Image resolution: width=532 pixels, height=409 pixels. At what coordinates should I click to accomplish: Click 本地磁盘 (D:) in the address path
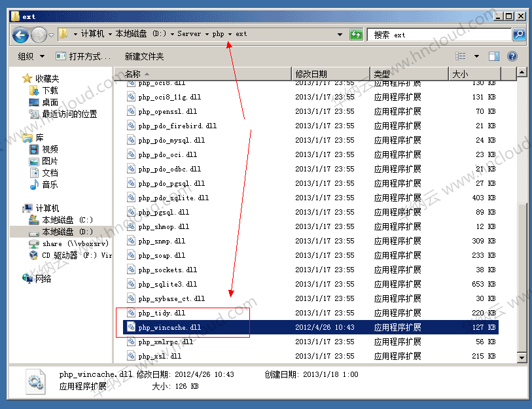point(141,33)
